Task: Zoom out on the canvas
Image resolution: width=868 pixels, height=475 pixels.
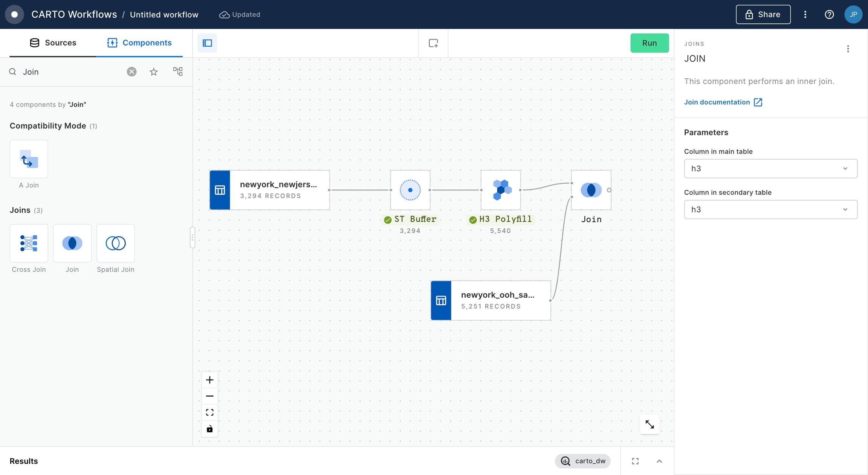Action: 210,396
